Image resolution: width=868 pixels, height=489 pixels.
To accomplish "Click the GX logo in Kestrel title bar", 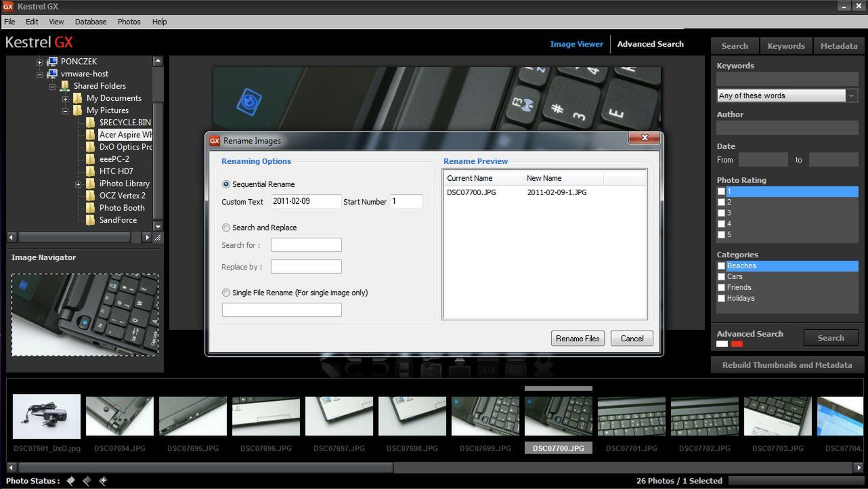I will coord(8,6).
